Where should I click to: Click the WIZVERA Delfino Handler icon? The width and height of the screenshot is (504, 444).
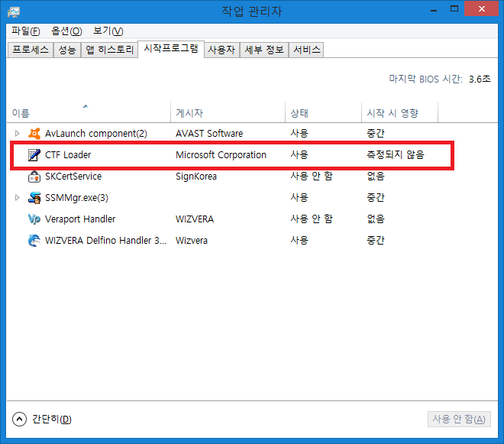pyautogui.click(x=34, y=241)
